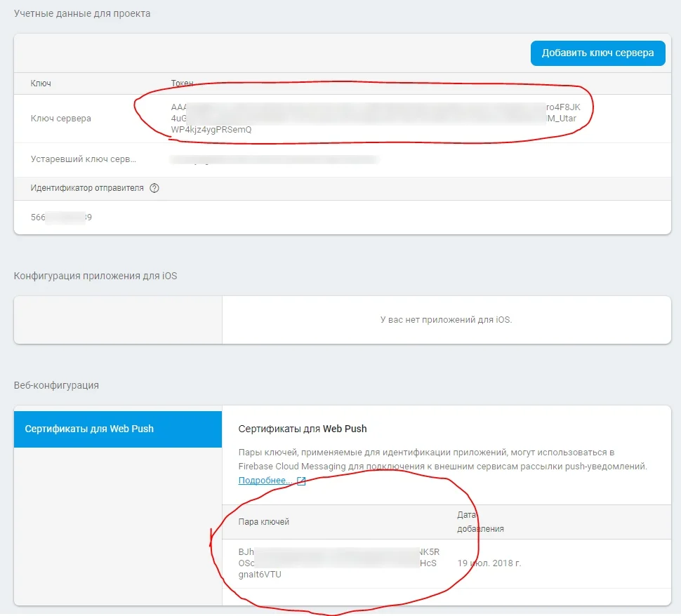
Task: Click the server key token ending 'WP4kjz4ygPRSemQ'
Action: pos(376,118)
